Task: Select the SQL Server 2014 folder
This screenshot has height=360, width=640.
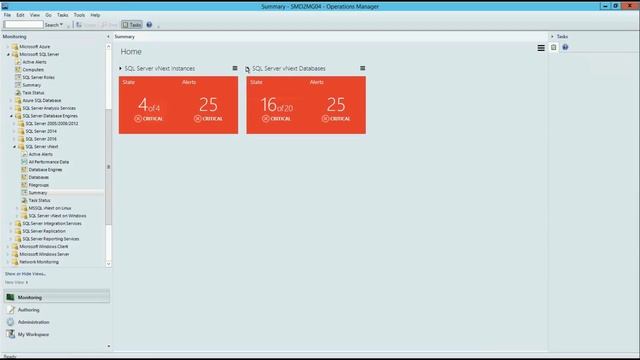Action: pos(41,131)
